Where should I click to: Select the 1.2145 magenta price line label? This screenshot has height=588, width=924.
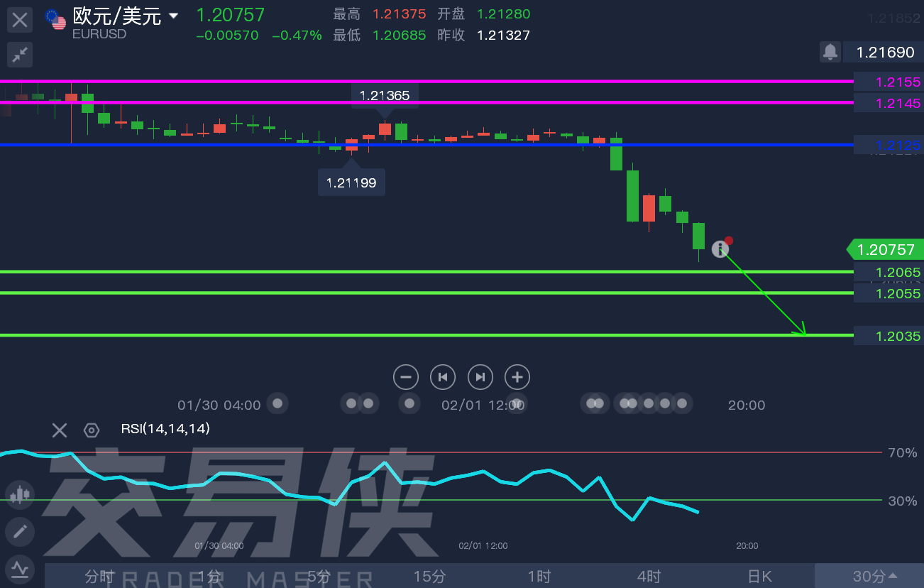889,103
